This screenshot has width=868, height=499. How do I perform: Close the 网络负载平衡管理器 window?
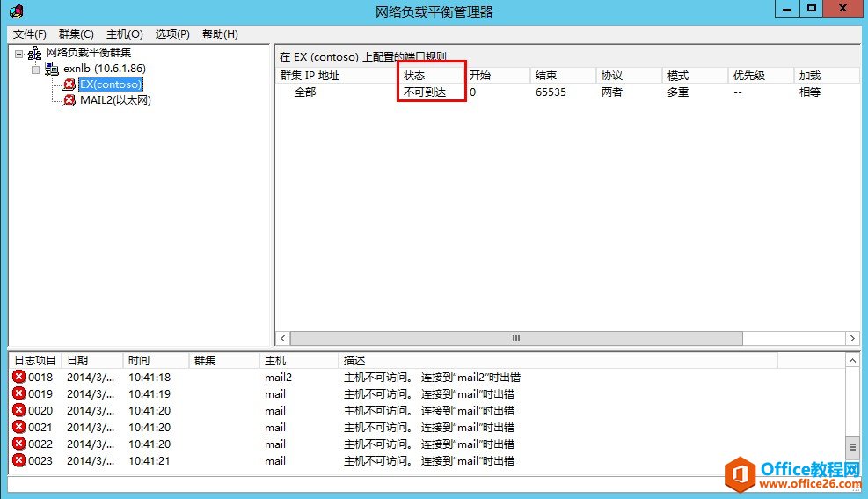(842, 8)
